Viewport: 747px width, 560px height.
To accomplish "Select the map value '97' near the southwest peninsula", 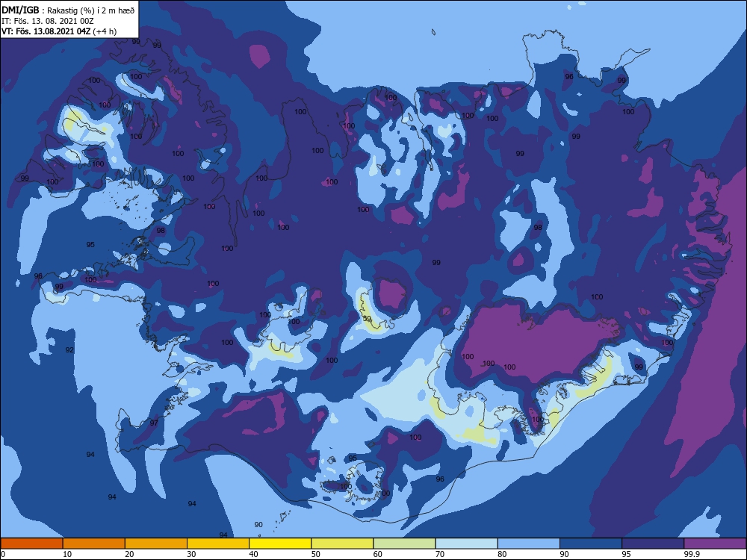I will pyautogui.click(x=154, y=423).
